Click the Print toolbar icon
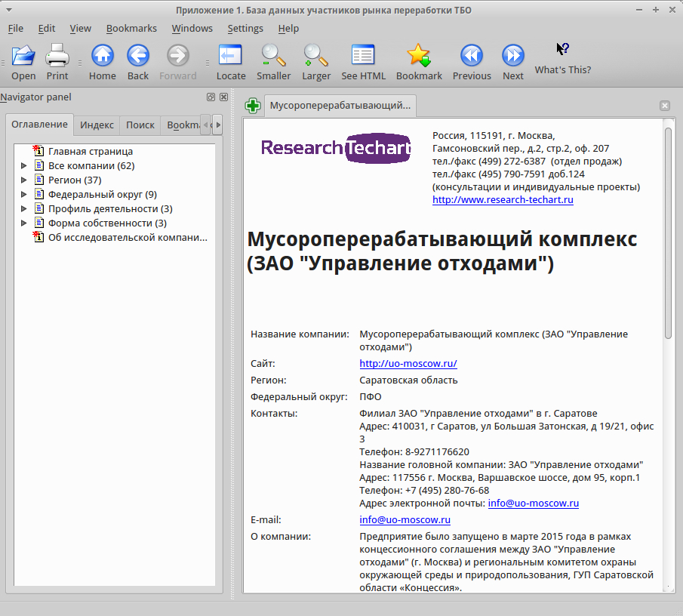The height and width of the screenshot is (616, 683). [x=57, y=56]
